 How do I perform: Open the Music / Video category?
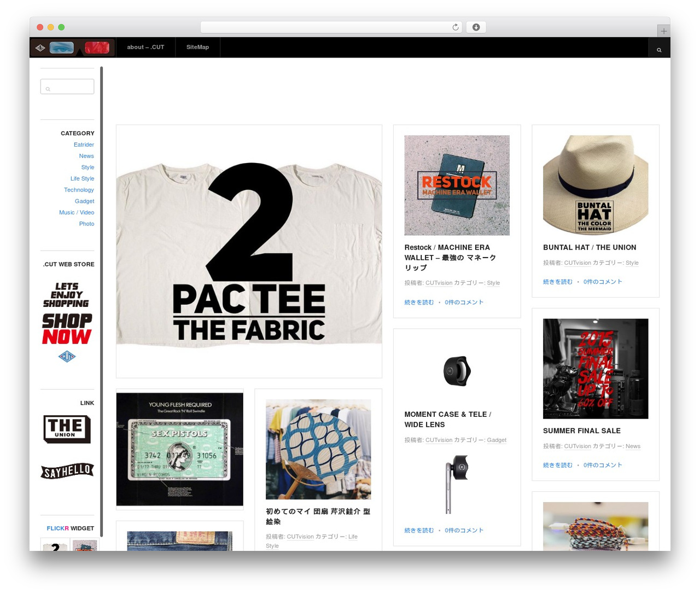pyautogui.click(x=77, y=212)
